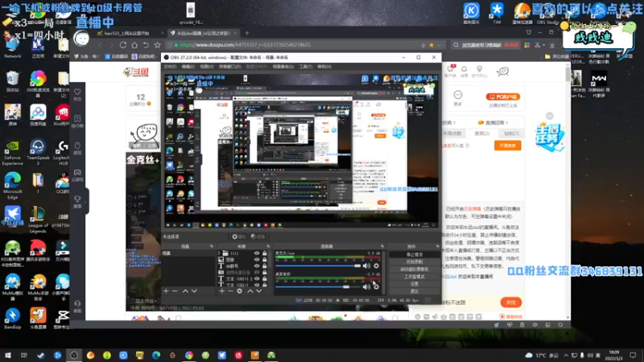The height and width of the screenshot is (362, 644).
Task: Move scene up in OBS Scenes panel
Action: [x=185, y=291]
